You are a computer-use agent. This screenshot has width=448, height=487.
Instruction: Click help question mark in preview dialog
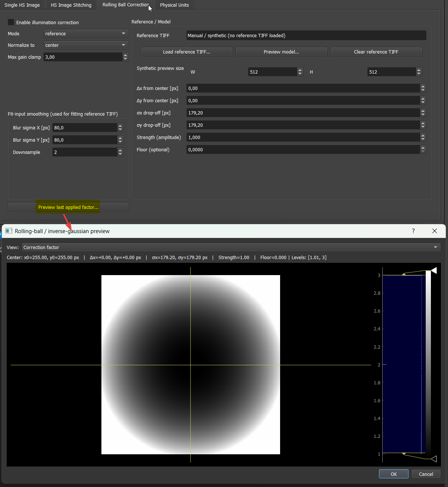[x=413, y=231]
